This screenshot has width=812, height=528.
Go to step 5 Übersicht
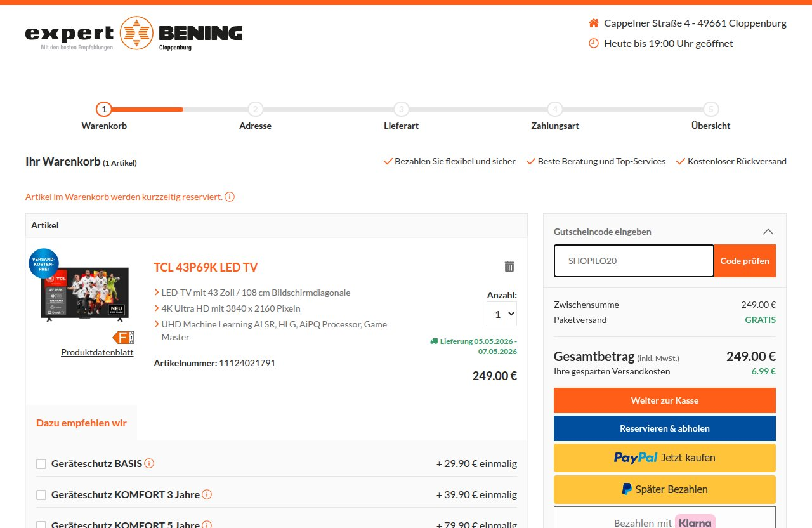coord(710,115)
